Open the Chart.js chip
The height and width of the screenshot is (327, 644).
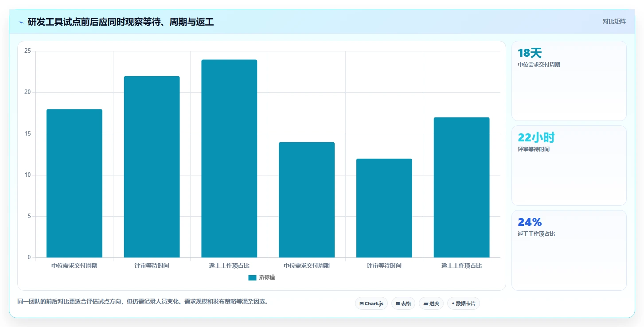click(371, 304)
